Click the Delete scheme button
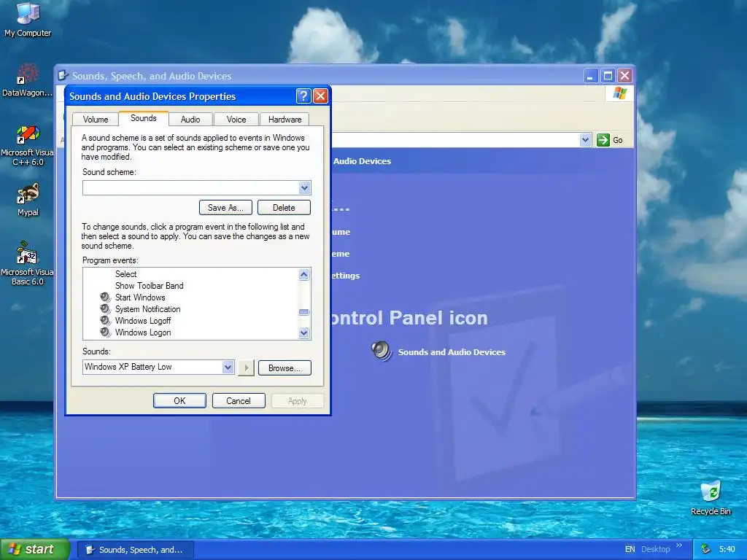Image resolution: width=747 pixels, height=560 pixels. 284,208
